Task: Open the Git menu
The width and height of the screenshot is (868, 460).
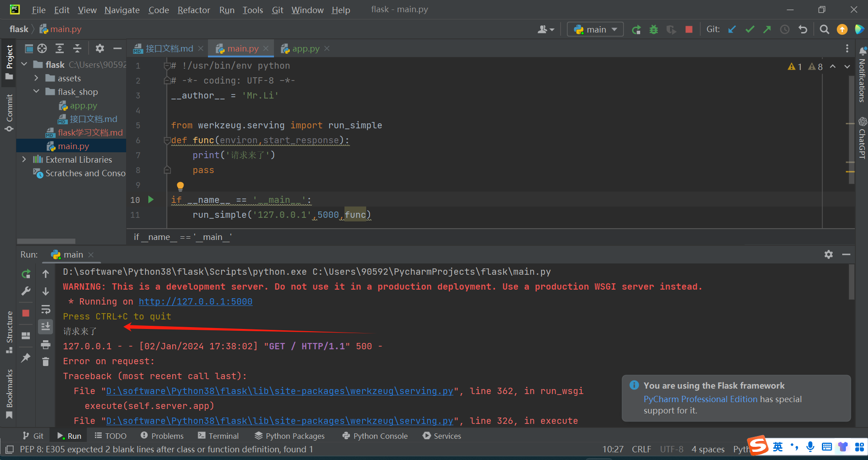Action: tap(277, 10)
